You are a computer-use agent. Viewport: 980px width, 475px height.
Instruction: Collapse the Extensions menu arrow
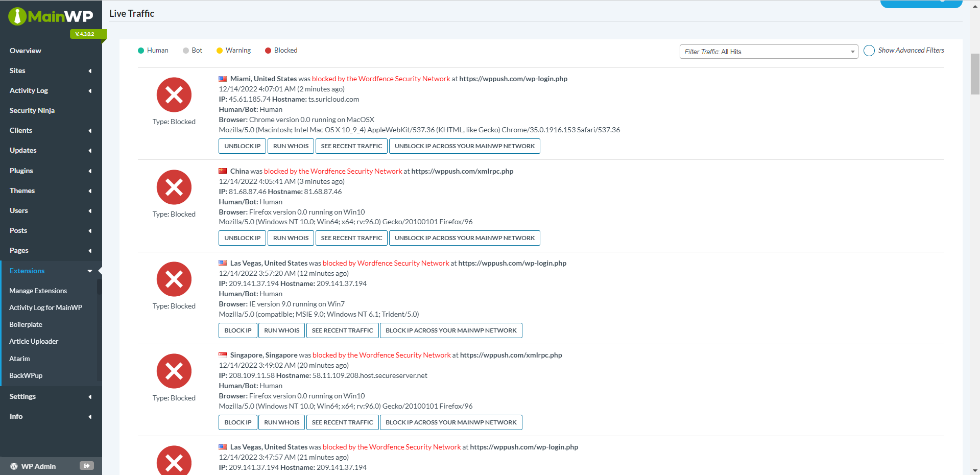90,271
